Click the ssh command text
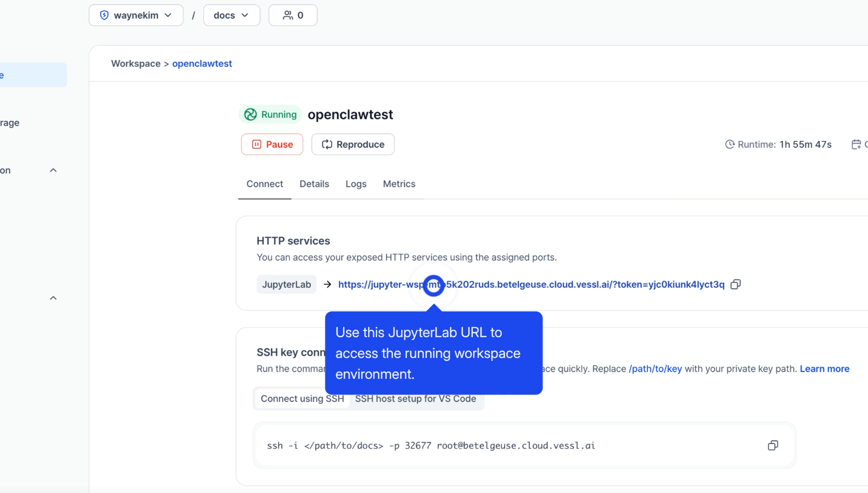The image size is (868, 493). pos(431,446)
